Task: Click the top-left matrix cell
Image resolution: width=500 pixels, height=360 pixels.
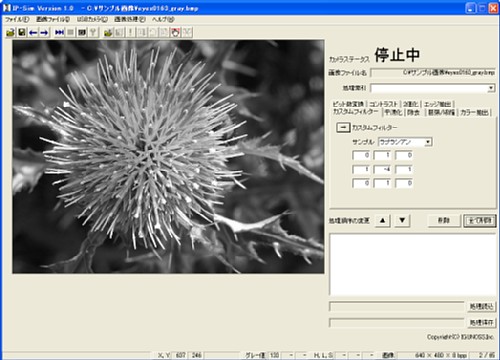Action: click(361, 155)
